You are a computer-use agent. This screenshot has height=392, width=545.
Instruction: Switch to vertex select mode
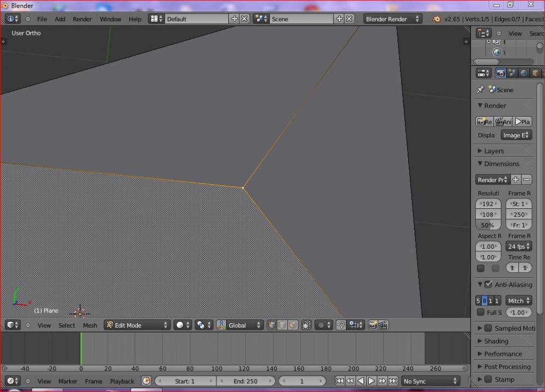pyautogui.click(x=272, y=325)
